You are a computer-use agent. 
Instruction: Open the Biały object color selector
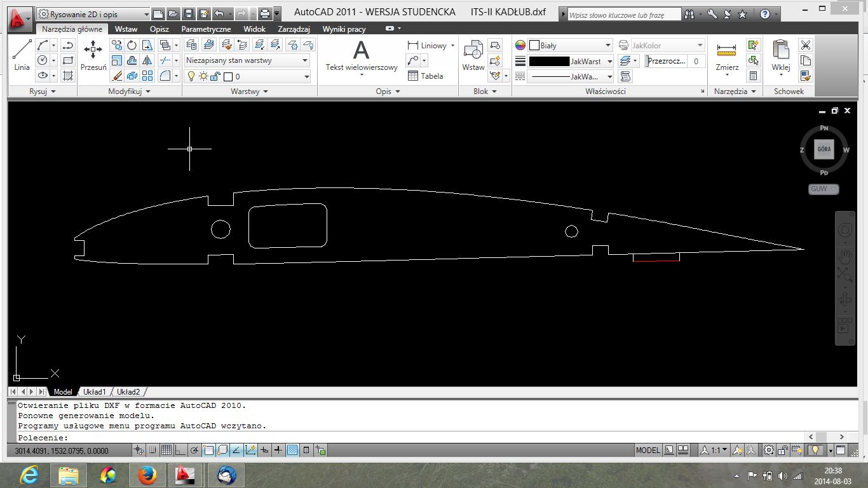coord(570,46)
